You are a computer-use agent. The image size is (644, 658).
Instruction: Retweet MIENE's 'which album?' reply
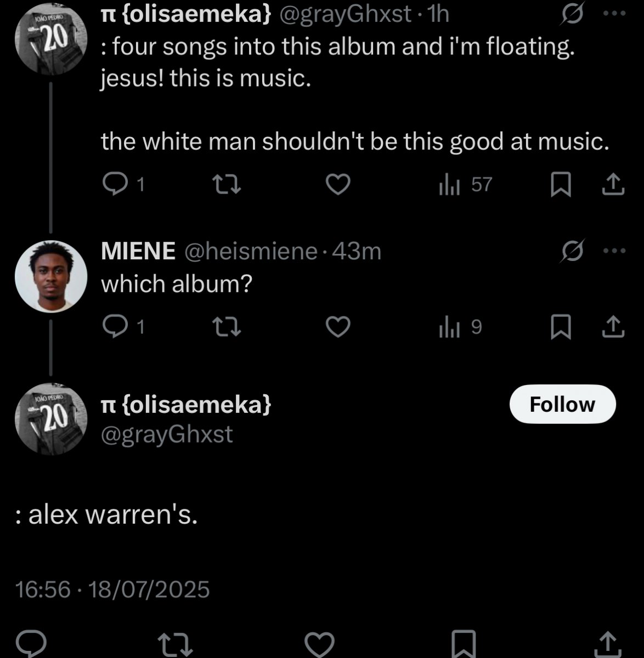pyautogui.click(x=226, y=327)
